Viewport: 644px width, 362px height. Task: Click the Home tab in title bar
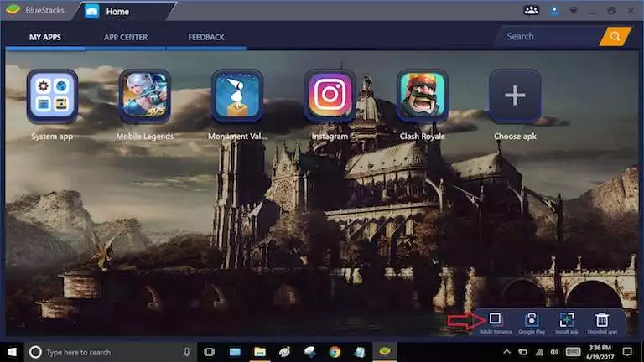[117, 11]
